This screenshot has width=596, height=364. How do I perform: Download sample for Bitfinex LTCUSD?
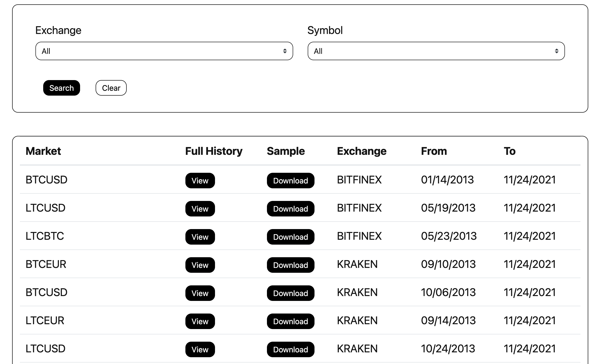[290, 209]
